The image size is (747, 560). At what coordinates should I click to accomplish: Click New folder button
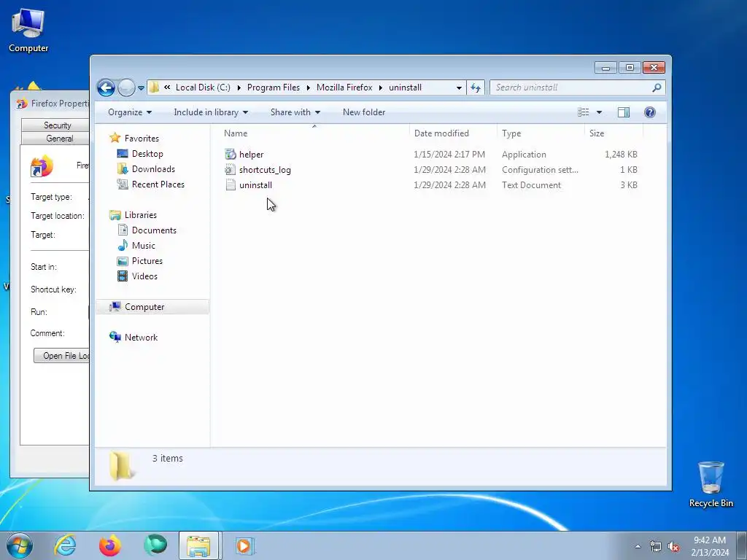click(364, 112)
